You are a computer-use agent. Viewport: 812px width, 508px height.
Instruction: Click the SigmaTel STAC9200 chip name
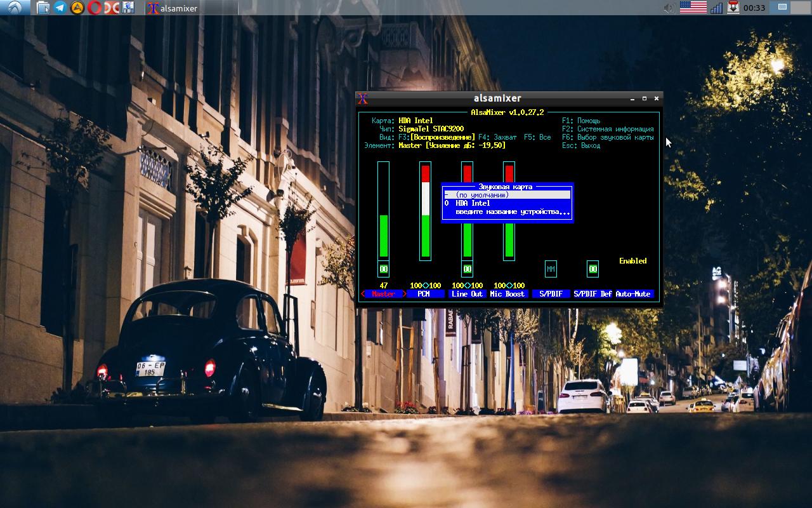click(x=431, y=129)
